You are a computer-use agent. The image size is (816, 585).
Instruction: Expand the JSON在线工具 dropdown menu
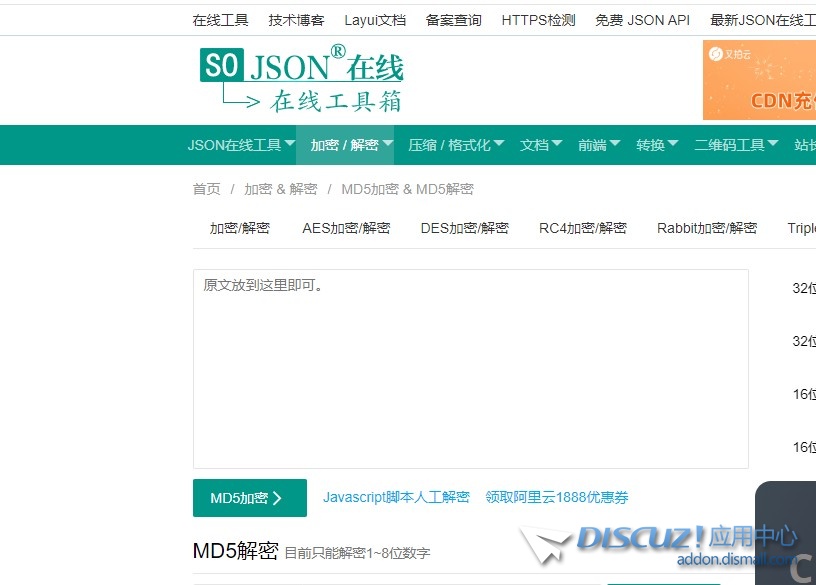[x=241, y=145]
